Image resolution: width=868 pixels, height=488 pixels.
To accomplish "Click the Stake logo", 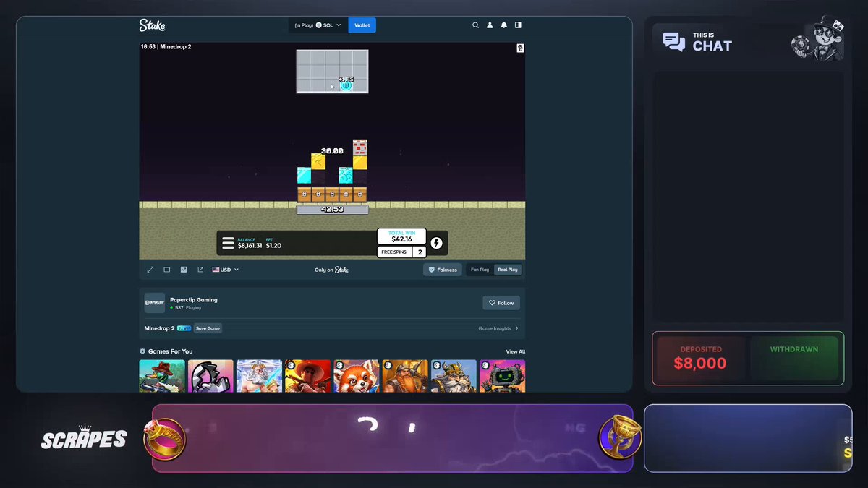I will coord(152,25).
